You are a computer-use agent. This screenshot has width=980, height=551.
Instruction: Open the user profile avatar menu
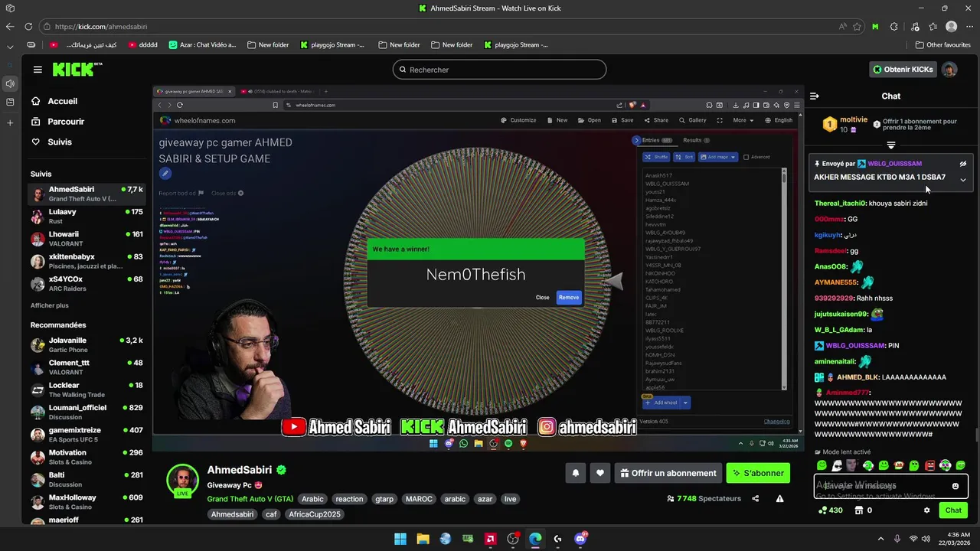[x=949, y=70]
